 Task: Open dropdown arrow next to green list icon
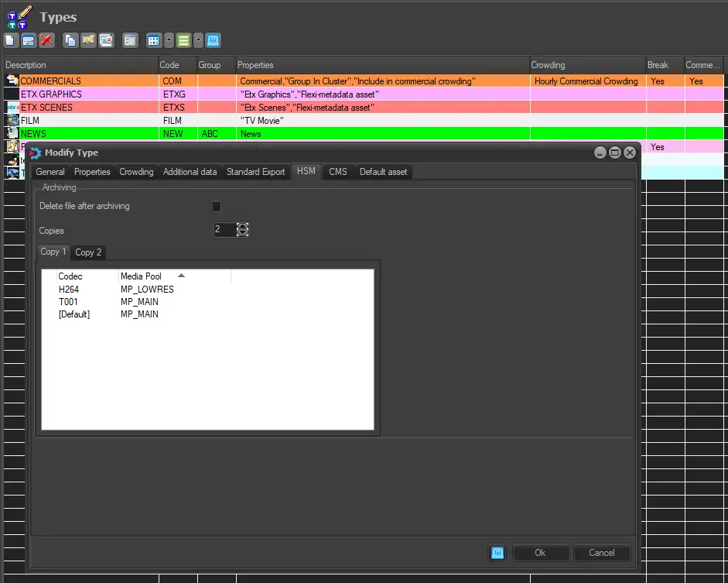pyautogui.click(x=198, y=40)
